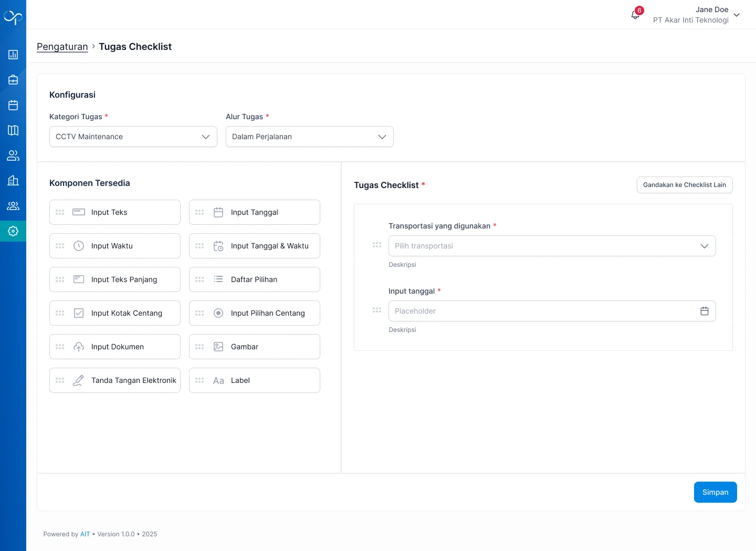Click the Input tanggal Placeholder field
This screenshot has width=756, height=551.
point(552,311)
